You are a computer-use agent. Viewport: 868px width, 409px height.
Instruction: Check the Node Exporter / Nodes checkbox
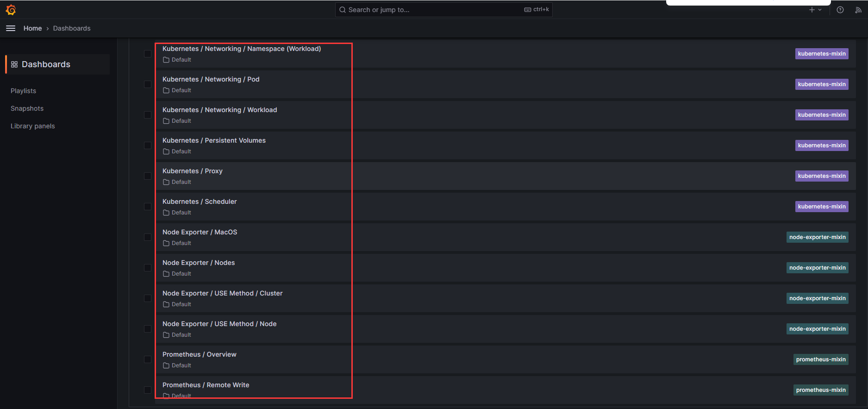click(148, 268)
